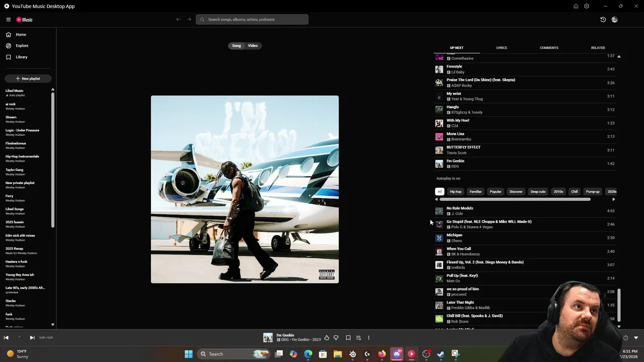Play Hanglo from the queue
The image size is (644, 362).
tap(525, 110)
